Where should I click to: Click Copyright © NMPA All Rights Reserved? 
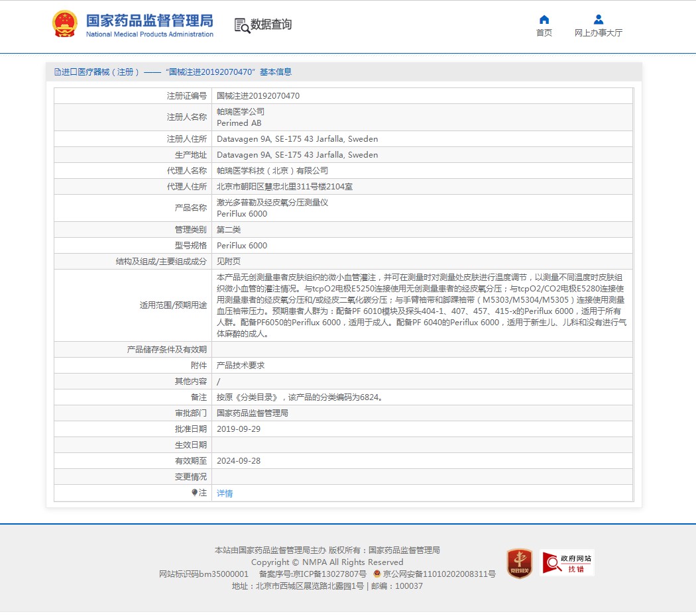tap(327, 562)
